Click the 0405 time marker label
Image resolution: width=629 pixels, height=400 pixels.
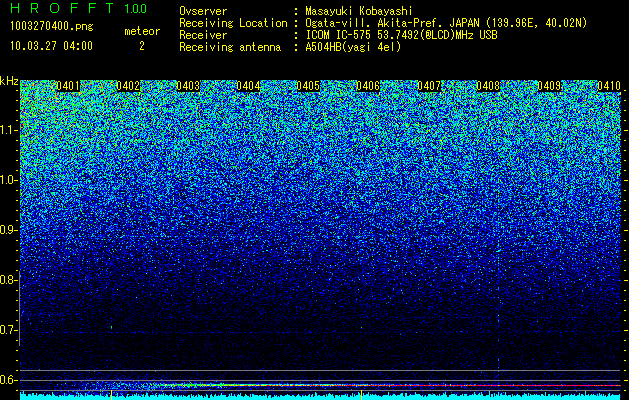pyautogui.click(x=308, y=86)
